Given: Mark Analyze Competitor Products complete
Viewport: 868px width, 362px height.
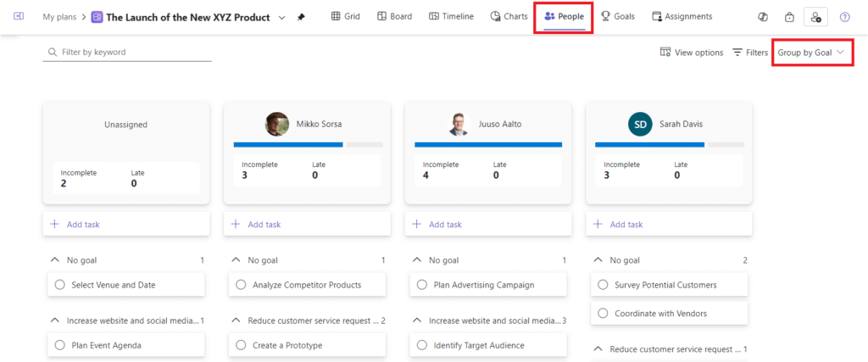Looking at the screenshot, I should 241,285.
